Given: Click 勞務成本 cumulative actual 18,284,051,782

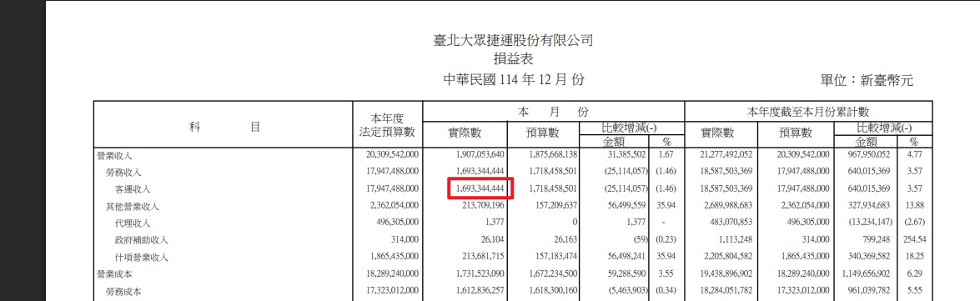Looking at the screenshot, I should [728, 291].
